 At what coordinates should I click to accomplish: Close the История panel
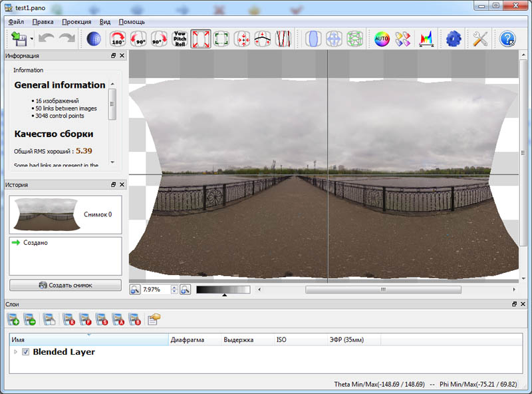point(122,184)
